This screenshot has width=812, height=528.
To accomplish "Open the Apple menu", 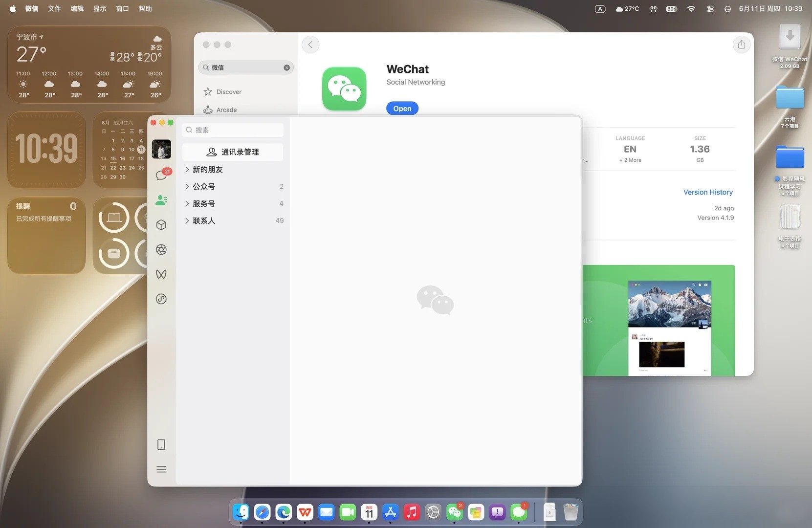I will point(13,9).
